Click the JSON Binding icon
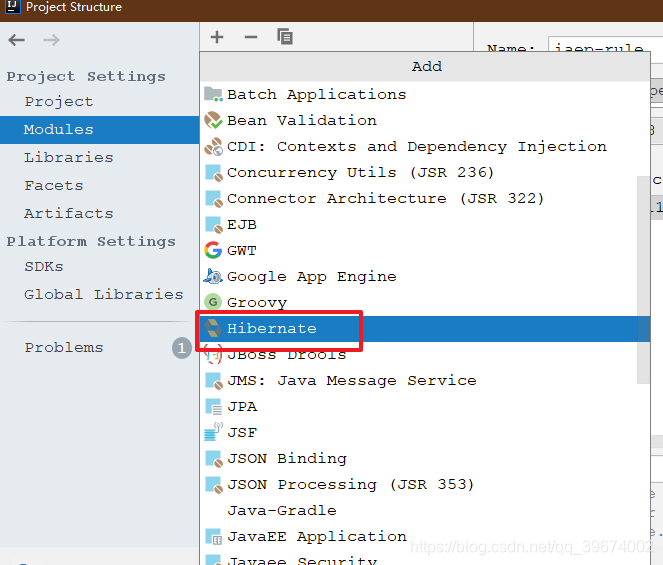This screenshot has height=565, width=663. click(213, 459)
